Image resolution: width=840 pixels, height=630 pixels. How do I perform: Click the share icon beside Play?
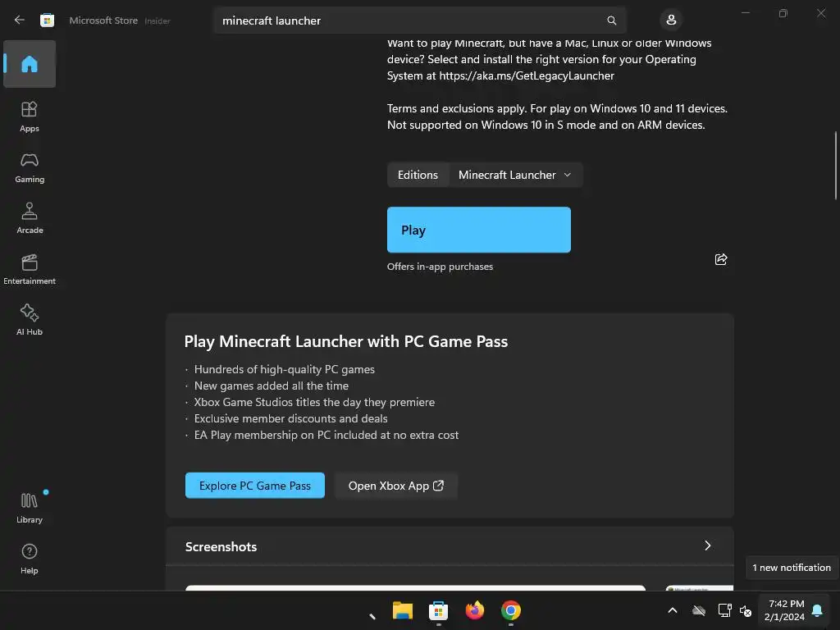coord(720,259)
